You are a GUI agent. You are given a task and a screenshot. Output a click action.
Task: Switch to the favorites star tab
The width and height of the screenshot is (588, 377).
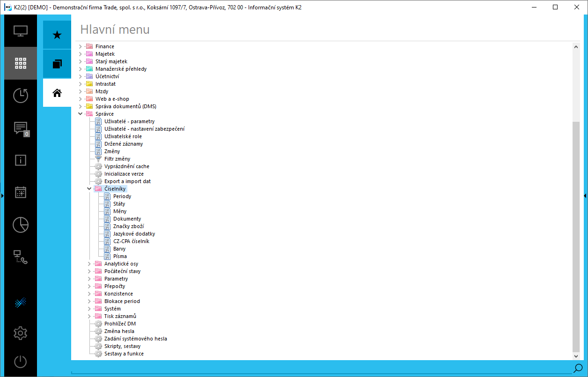point(57,35)
